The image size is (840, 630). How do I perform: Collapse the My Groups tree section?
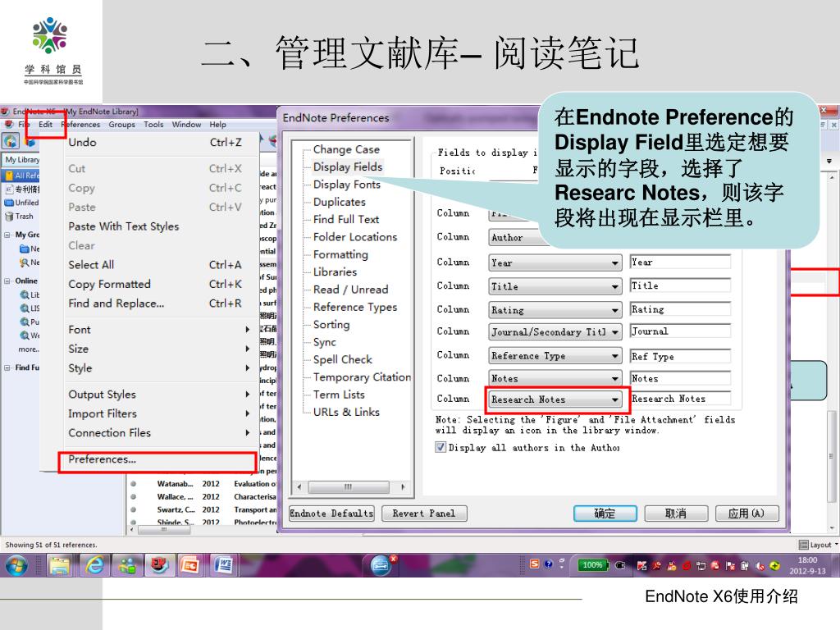point(7,235)
